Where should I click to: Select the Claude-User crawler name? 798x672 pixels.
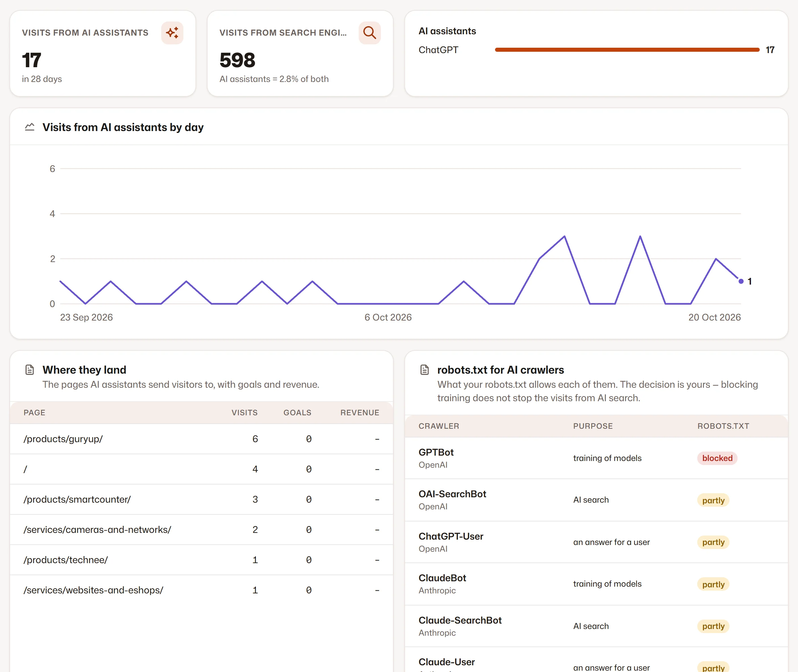click(447, 662)
